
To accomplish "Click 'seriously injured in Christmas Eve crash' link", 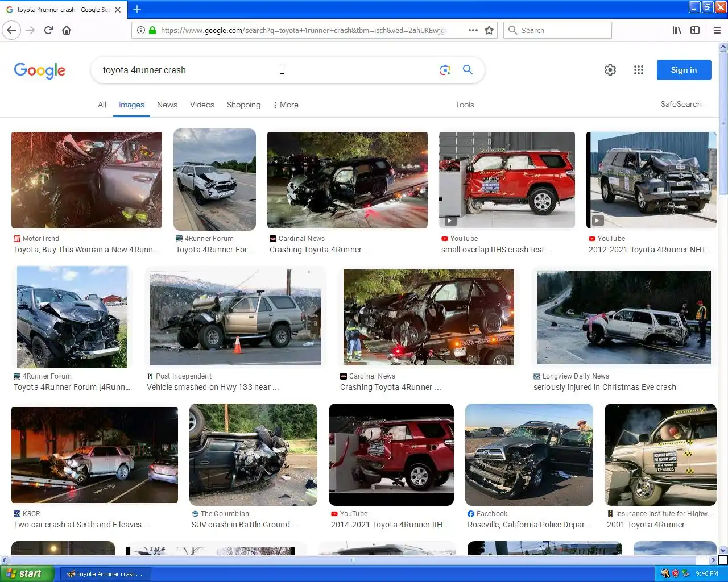I will [x=605, y=387].
